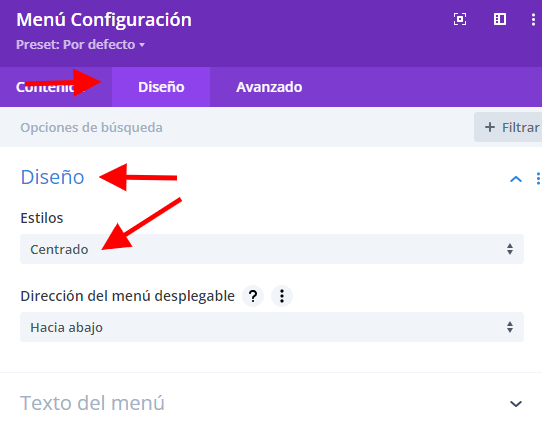Click the plus icon in Filtrar button
The height and width of the screenshot is (433, 542).
(489, 127)
